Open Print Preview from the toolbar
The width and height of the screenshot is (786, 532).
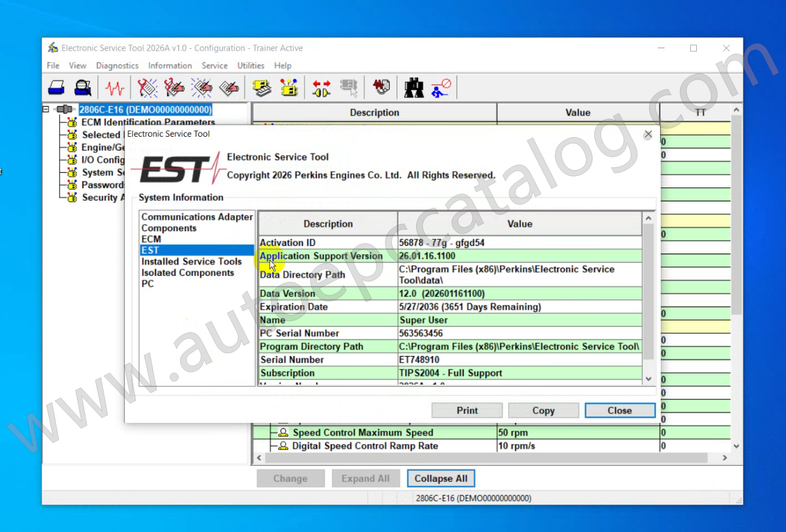tap(83, 88)
